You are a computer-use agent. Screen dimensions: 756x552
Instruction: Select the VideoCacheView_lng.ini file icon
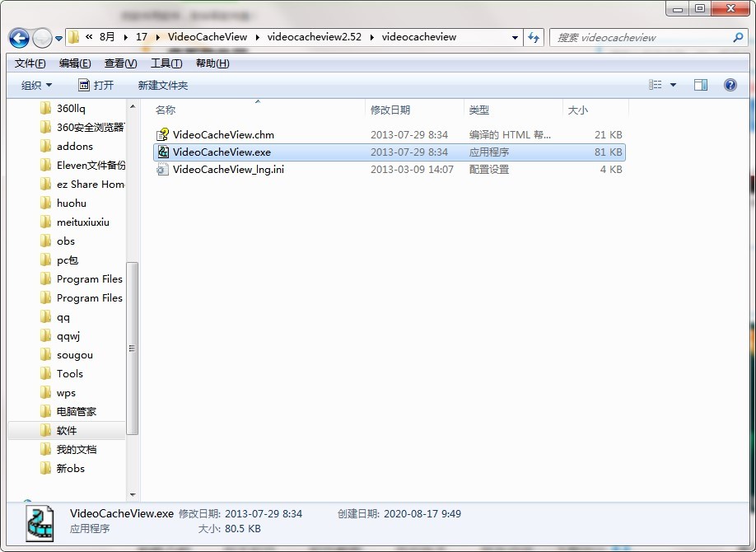pyautogui.click(x=162, y=170)
